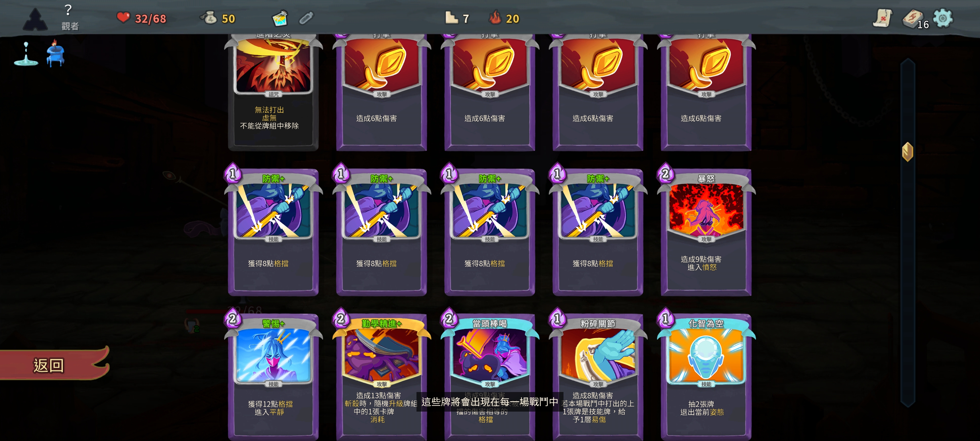Click the gold pouch icon
The height and width of the screenshot is (441, 980).
tap(209, 17)
